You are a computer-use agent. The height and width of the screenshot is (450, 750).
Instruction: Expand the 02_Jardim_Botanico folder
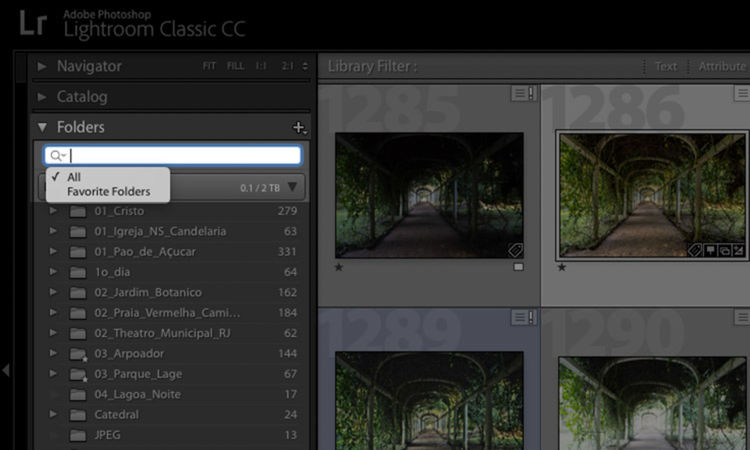[x=53, y=292]
